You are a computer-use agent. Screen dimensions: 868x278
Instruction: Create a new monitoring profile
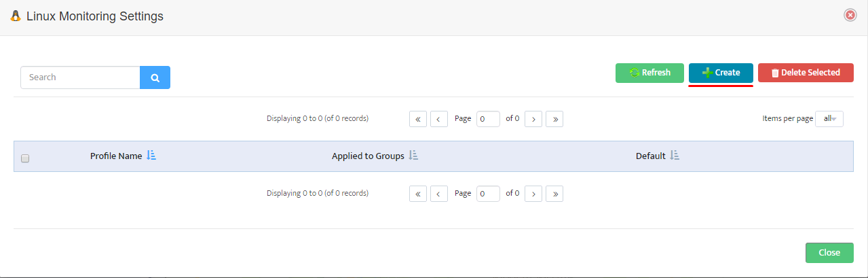(721, 73)
